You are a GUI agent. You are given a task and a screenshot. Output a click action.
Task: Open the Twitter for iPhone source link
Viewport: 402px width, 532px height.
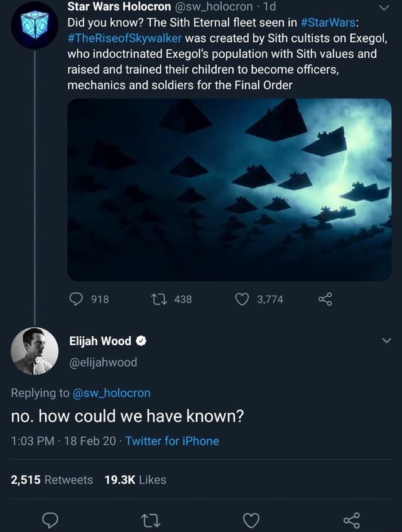[x=172, y=441]
